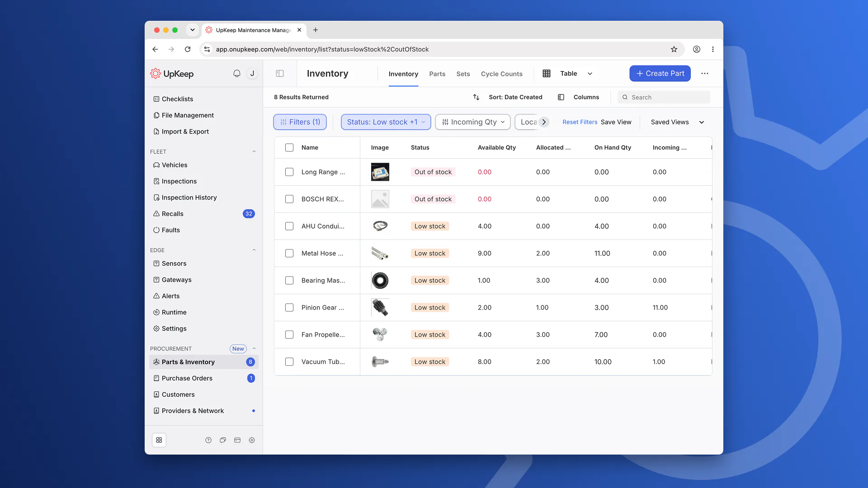
Task: Click the Reset Filters link
Action: point(580,122)
